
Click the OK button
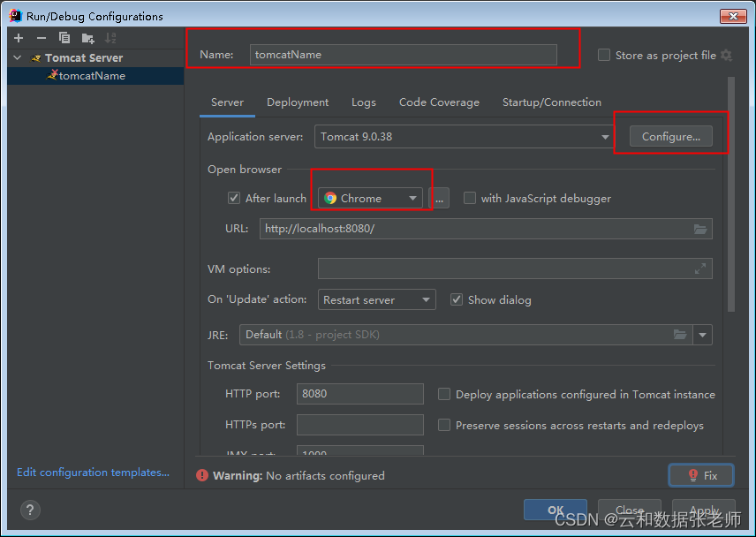click(x=556, y=510)
